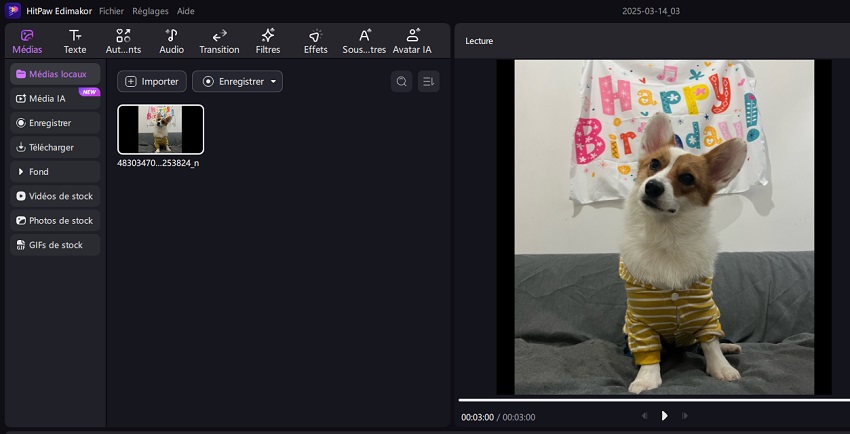
Task: Expand the Enregistrer dropdown arrow
Action: (273, 82)
